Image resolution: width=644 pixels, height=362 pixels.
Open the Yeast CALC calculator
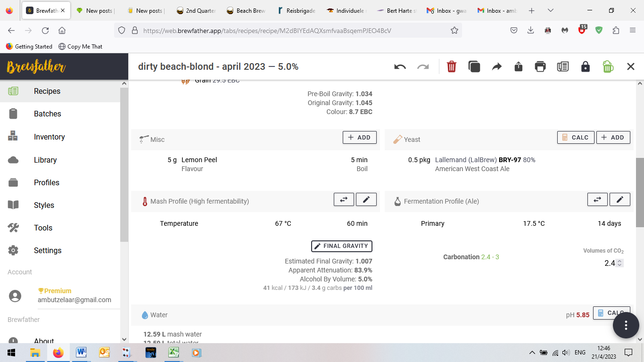click(x=575, y=138)
